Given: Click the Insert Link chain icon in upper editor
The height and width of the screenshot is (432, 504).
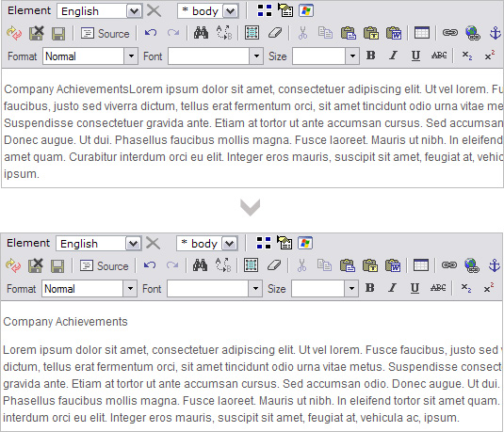Looking at the screenshot, I should tap(450, 33).
